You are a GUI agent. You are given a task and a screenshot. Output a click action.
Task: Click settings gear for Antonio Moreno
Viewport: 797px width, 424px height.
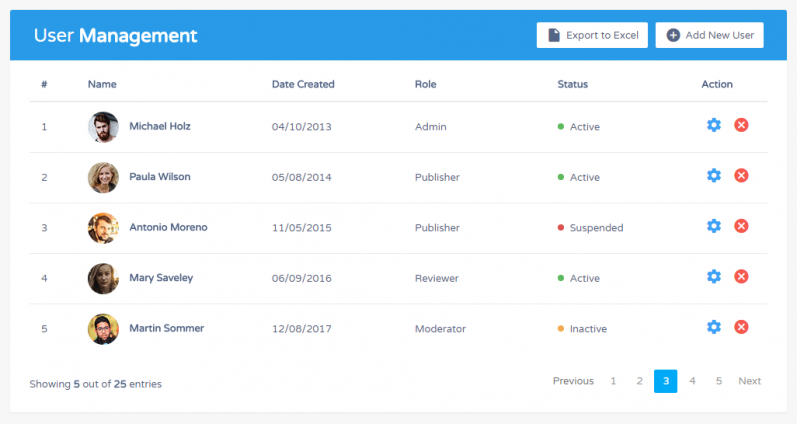click(713, 226)
